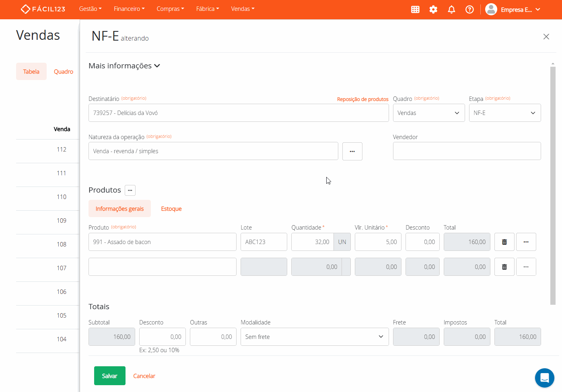Expand the Mais informações section
Image resolution: width=562 pixels, height=392 pixels.
pos(124,66)
